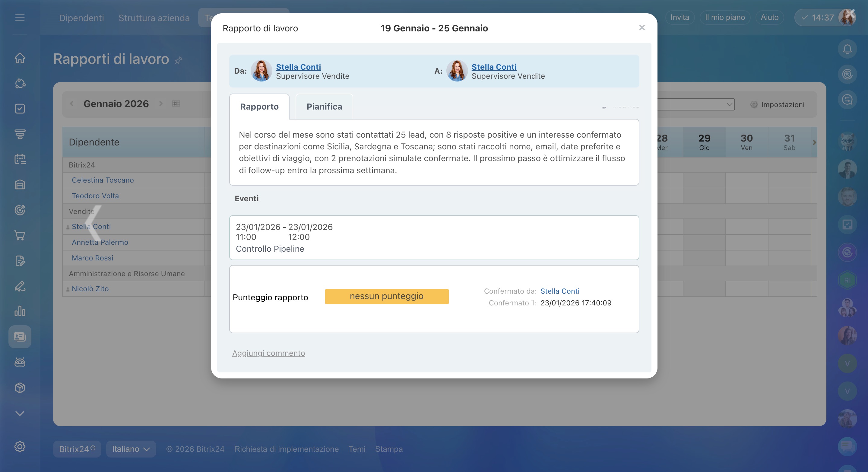Click the Invita button in header
This screenshot has width=868, height=472.
680,18
